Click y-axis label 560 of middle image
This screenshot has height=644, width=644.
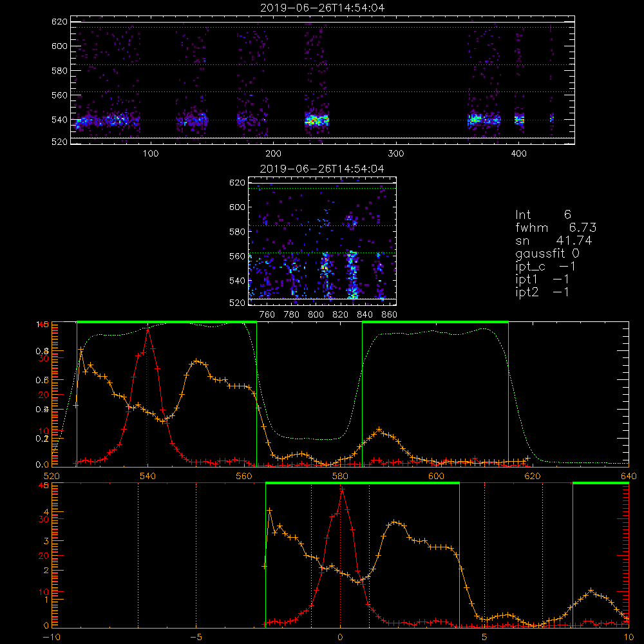(237, 256)
